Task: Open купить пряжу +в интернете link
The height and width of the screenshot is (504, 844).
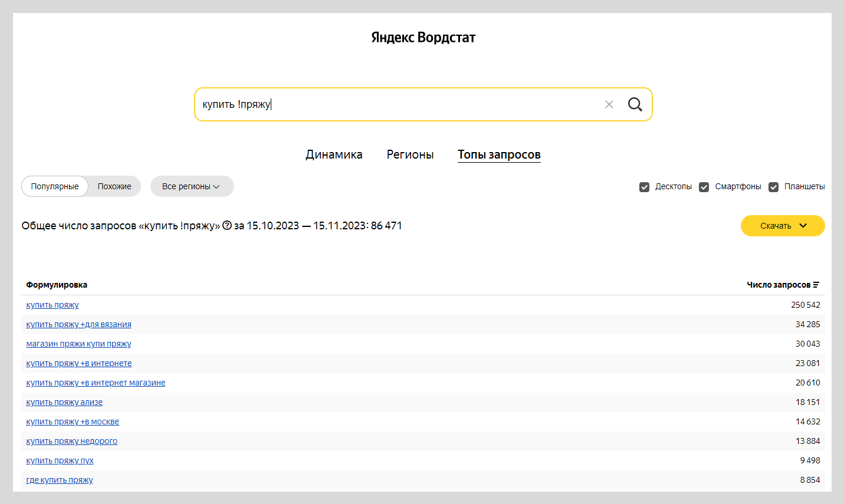Action: click(79, 363)
